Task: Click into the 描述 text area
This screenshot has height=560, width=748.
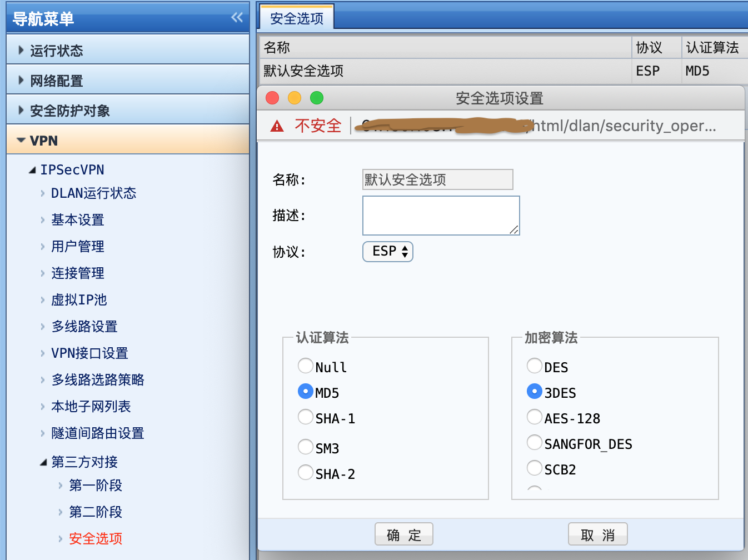Action: coord(441,216)
